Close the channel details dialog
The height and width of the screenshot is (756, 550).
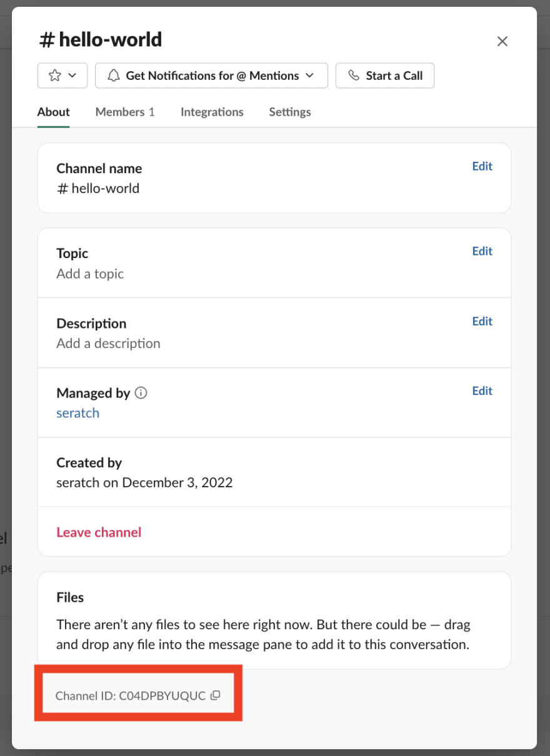tap(502, 41)
